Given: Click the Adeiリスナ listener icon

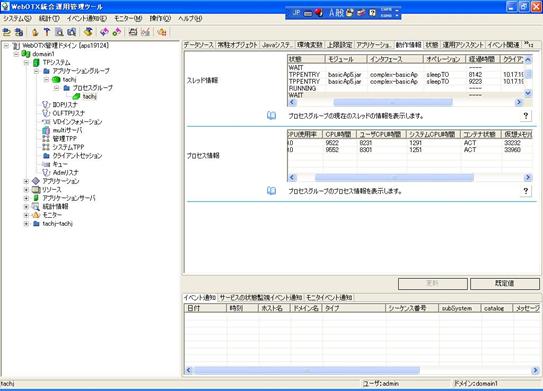Looking at the screenshot, I should click(46, 172).
